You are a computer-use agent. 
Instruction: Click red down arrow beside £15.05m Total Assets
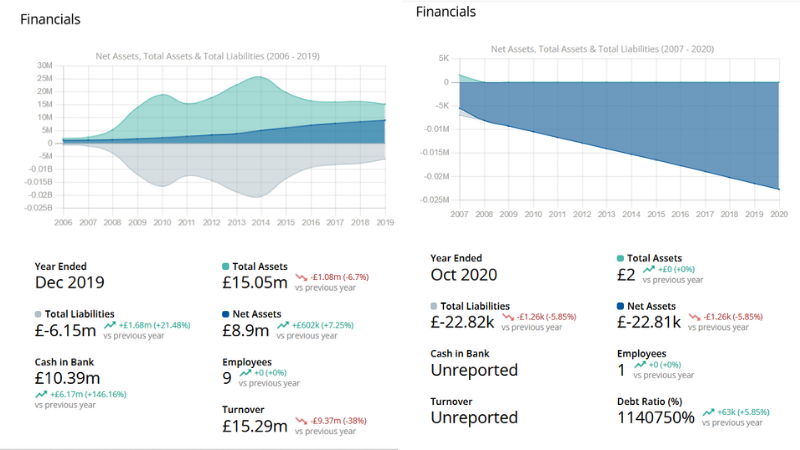coord(299,277)
